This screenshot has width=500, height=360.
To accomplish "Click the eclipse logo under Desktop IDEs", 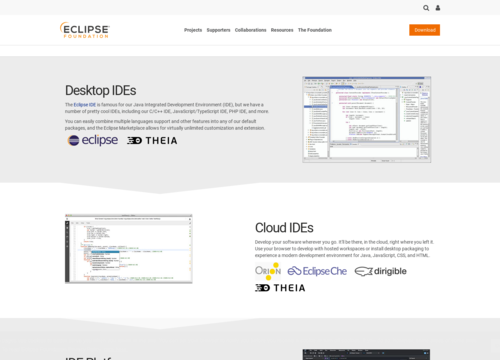I will [x=93, y=140].
